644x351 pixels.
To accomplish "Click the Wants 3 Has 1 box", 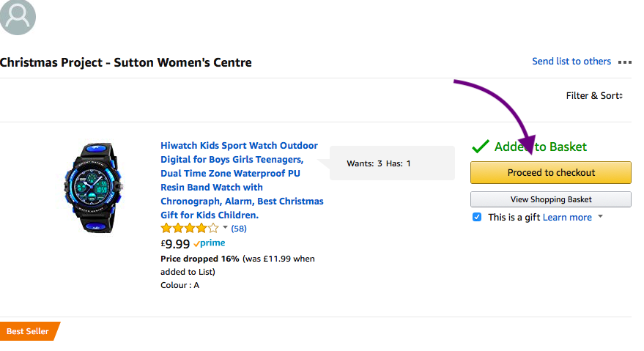I will tap(392, 163).
